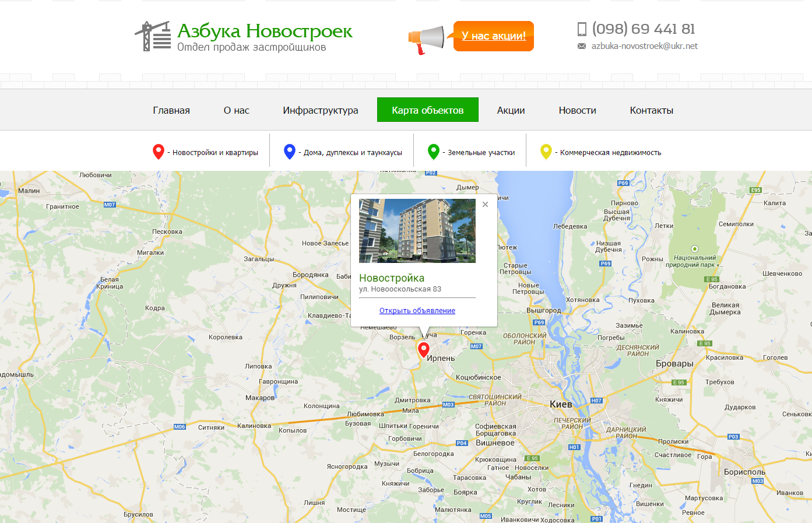The image size is (812, 523).
Task: Click the Королевка label on the map
Action: [x=226, y=337]
